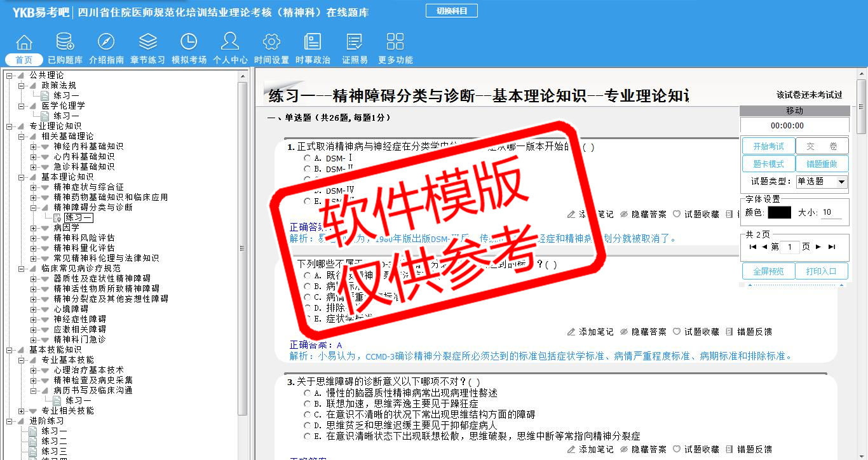Image resolution: width=868 pixels, height=460 pixels.
Task: Expand 心境障碍 tree node
Action: click(x=34, y=309)
